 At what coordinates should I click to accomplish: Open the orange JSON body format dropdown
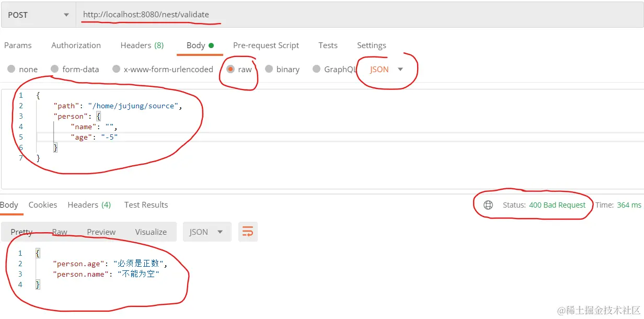click(x=387, y=69)
